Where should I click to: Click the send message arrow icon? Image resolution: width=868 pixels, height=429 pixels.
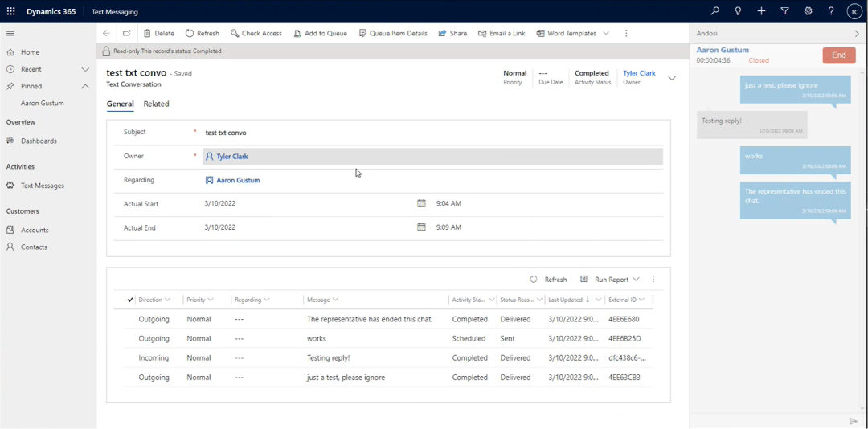pyautogui.click(x=854, y=421)
